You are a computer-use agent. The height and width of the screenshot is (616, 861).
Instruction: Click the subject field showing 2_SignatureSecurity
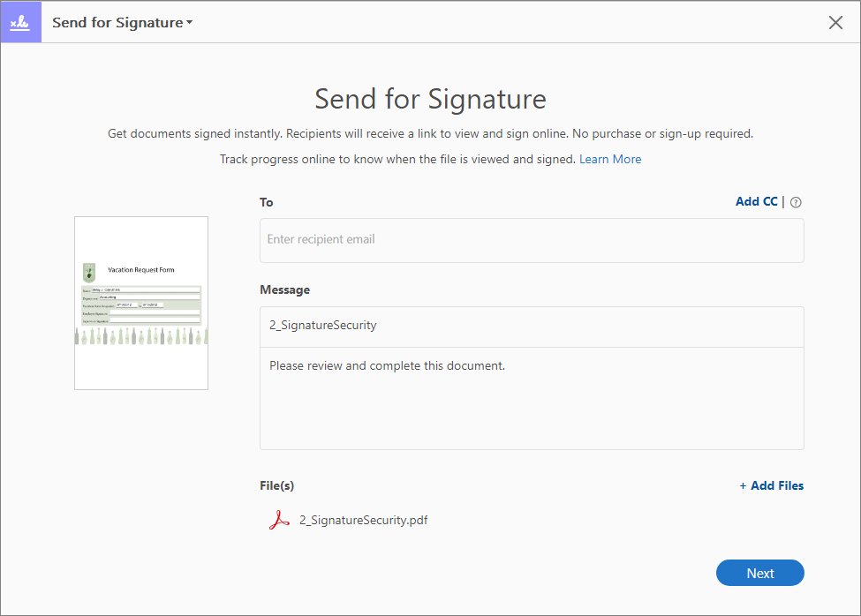(532, 326)
